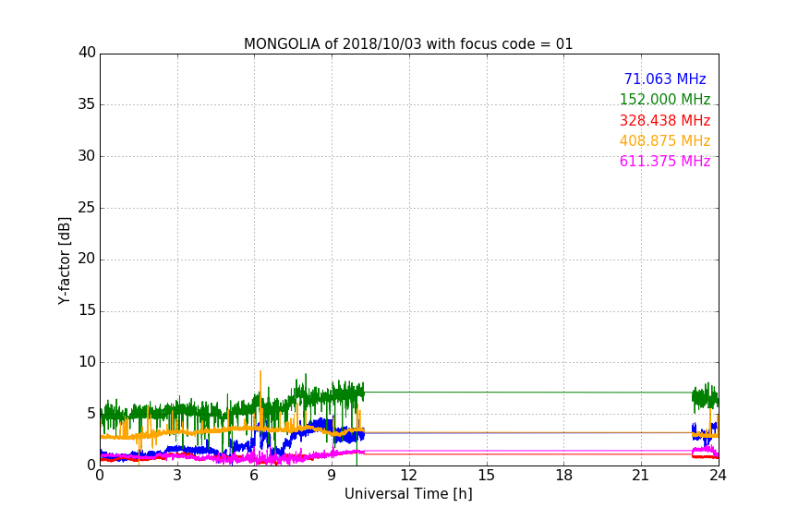The height and width of the screenshot is (532, 798).
Task: Click x-axis tick value 24
Action: 718,476
